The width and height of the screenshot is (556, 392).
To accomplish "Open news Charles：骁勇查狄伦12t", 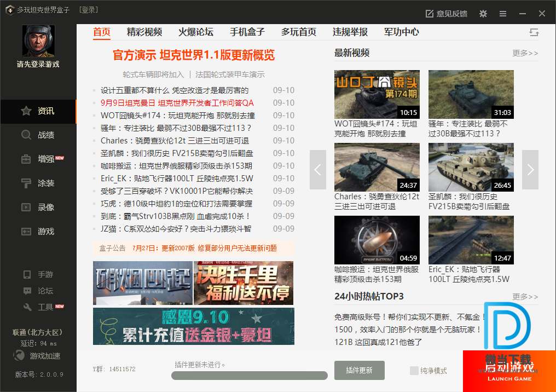I will click(x=175, y=141).
